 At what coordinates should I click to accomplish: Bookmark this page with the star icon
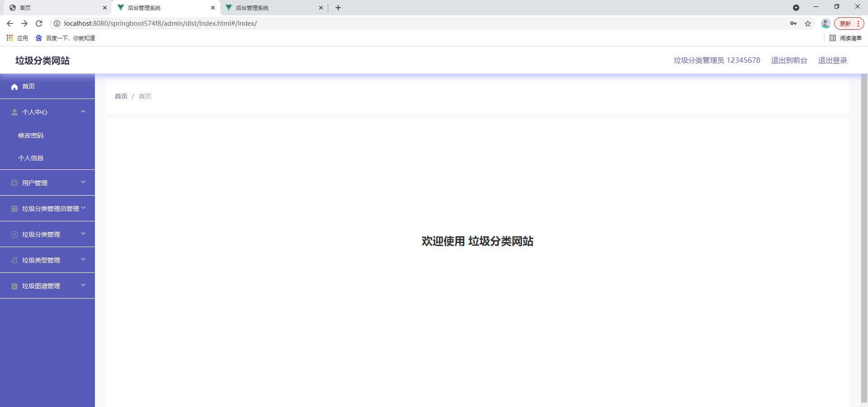tap(808, 23)
